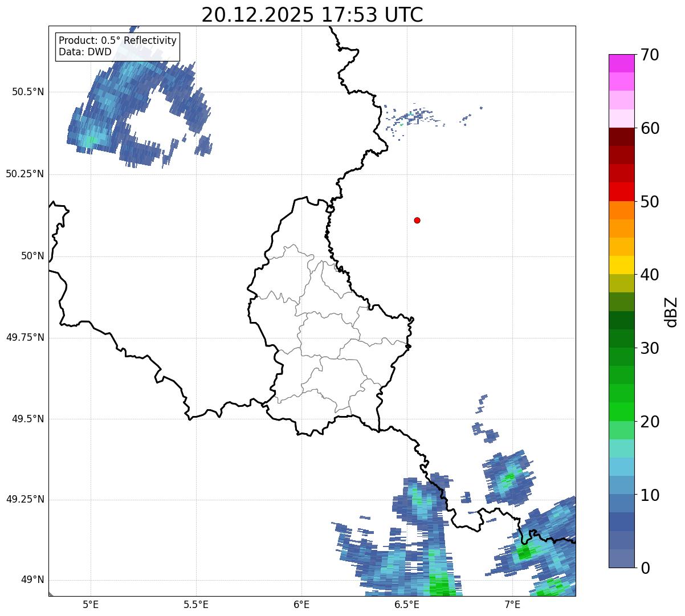Click the magenta top swatch of colorbar

[x=621, y=63]
